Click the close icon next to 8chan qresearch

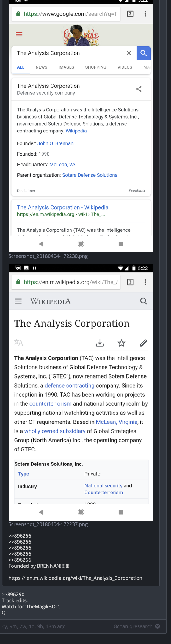click(x=158, y=626)
